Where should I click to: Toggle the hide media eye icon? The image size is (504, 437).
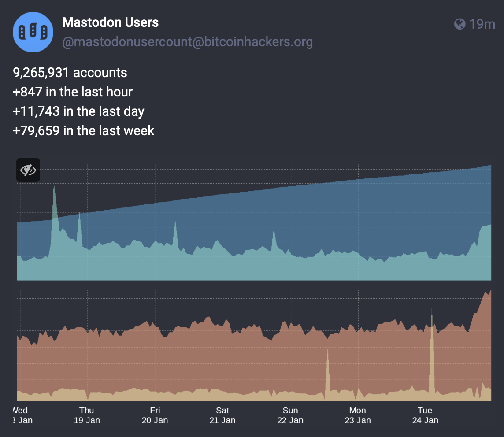pos(28,170)
